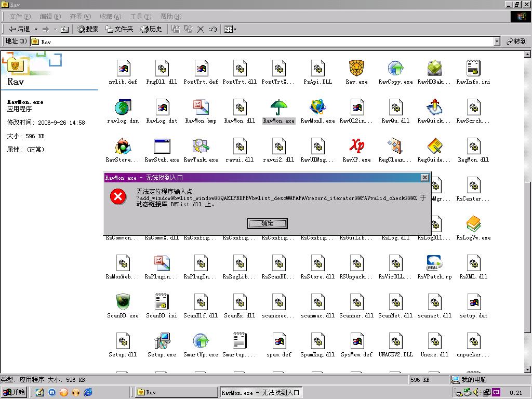Select the setup.dat file
532x399 pixels.
(473, 302)
